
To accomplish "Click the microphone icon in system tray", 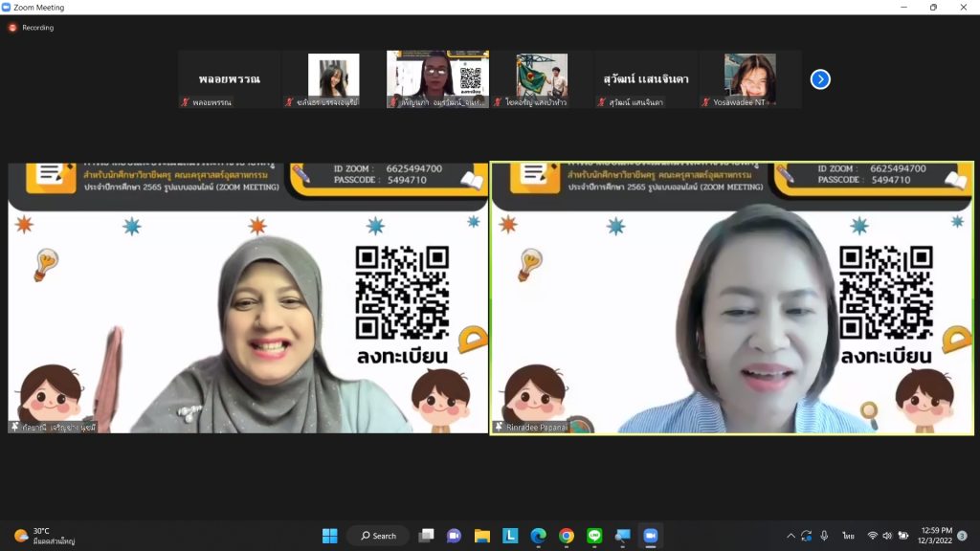I will (824, 536).
